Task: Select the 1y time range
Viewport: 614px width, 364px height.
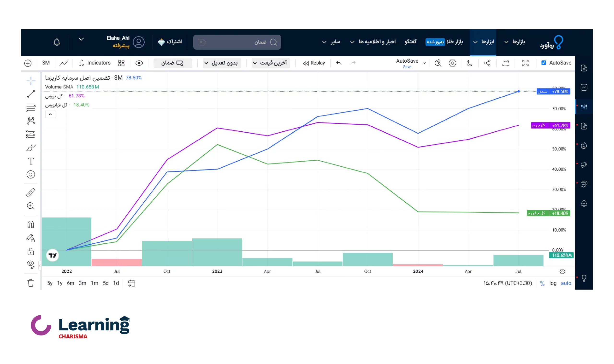Action: (x=60, y=283)
